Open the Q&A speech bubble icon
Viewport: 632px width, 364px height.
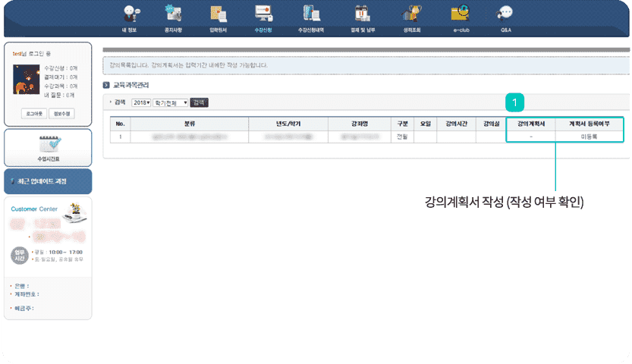(x=505, y=14)
